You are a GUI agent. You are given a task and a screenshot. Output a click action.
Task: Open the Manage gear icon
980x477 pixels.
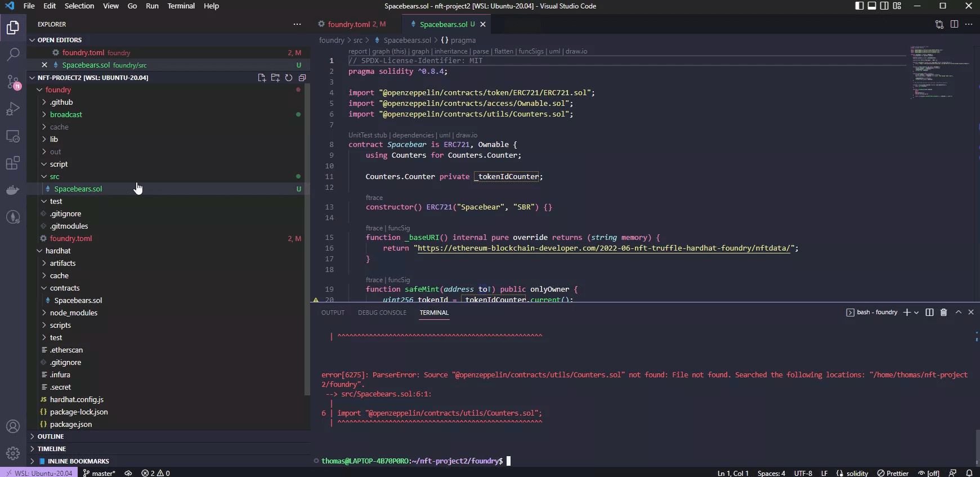(13, 453)
